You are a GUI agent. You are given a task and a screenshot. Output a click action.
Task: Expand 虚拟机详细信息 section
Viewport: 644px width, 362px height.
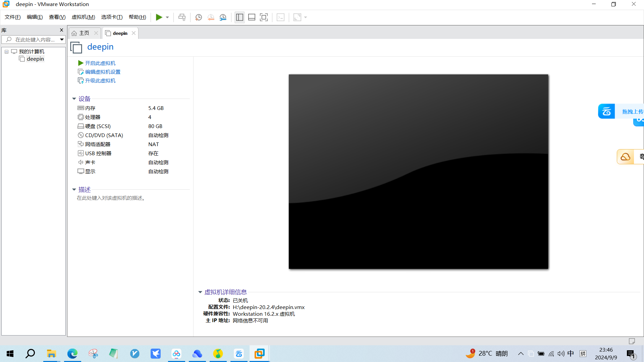click(200, 292)
